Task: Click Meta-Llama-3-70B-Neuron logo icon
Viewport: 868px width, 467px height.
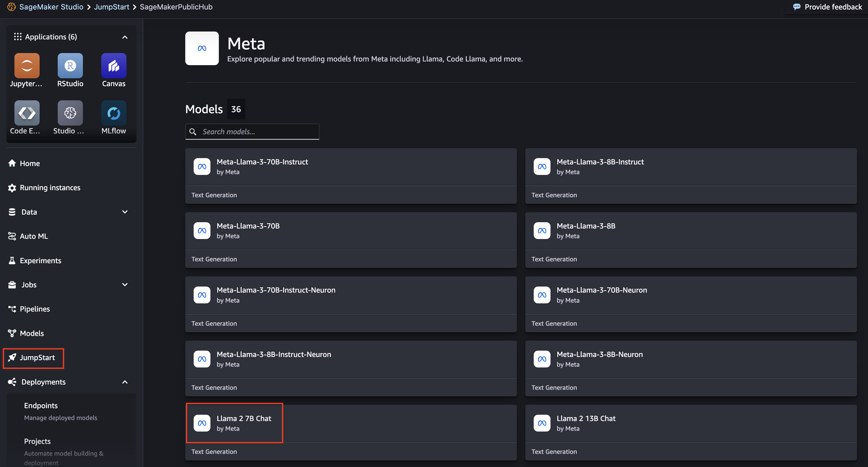Action: click(542, 295)
